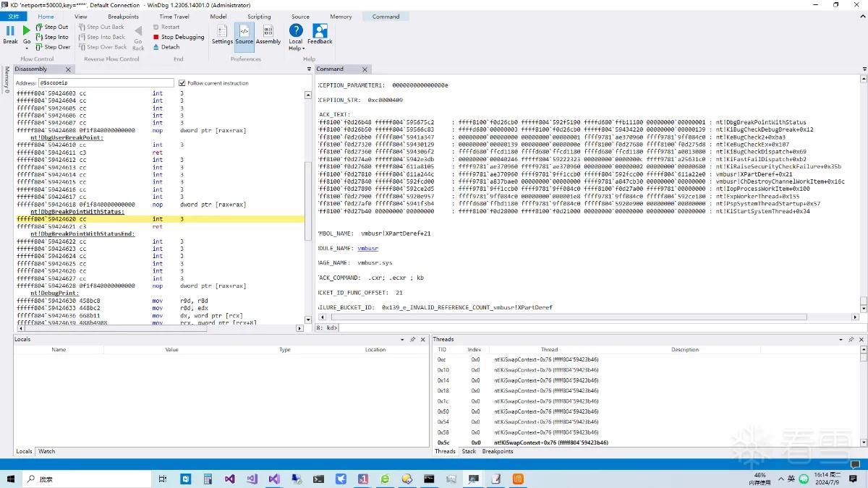Open the Scripting ribbon tab
Screen dimensions: 868x488
pos(259,17)
